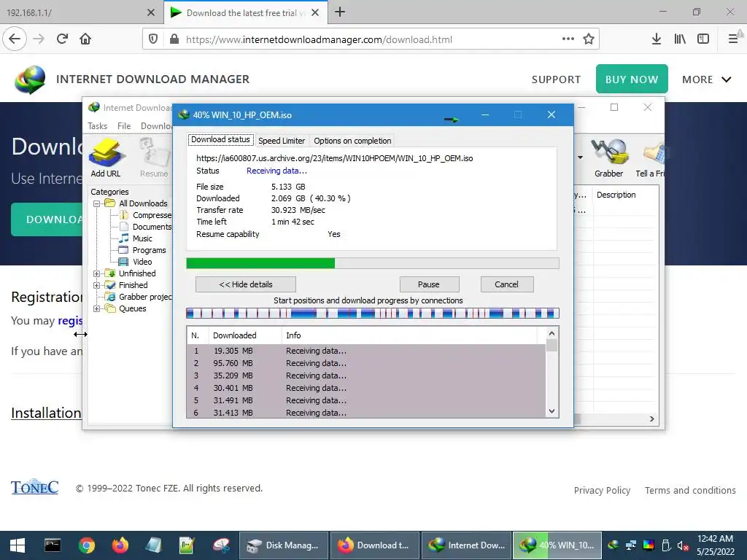
Task: Click the Downloaded column header in connections list
Action: click(245, 335)
